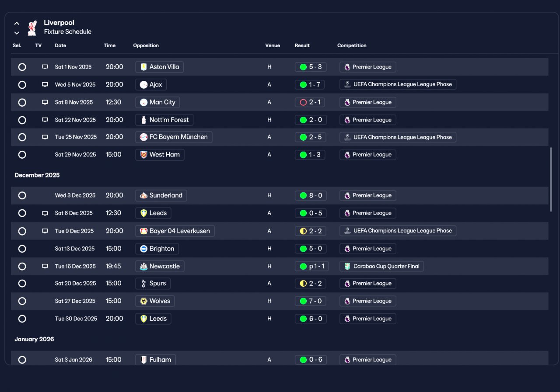Image resolution: width=560 pixels, height=392 pixels.
Task: Open the Man City opposition button
Action: tap(157, 102)
